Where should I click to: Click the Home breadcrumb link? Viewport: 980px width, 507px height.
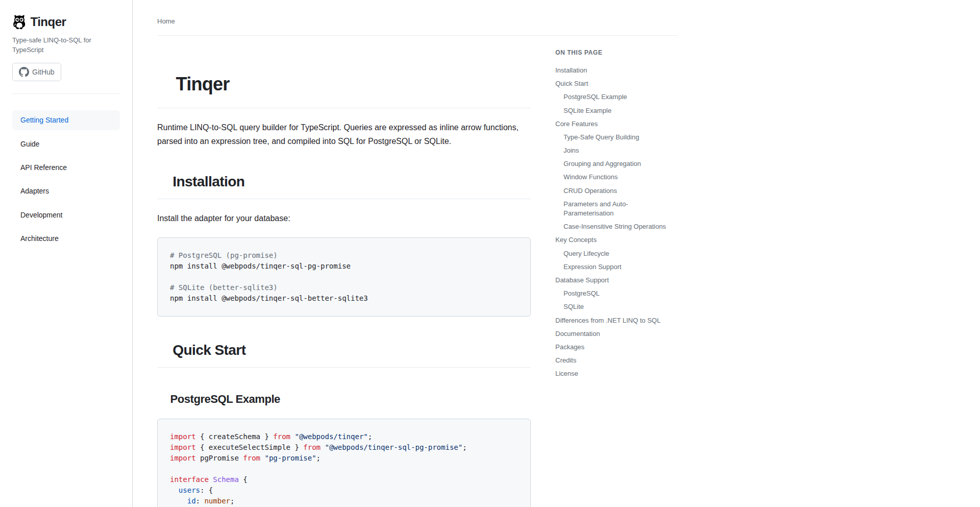coord(166,21)
